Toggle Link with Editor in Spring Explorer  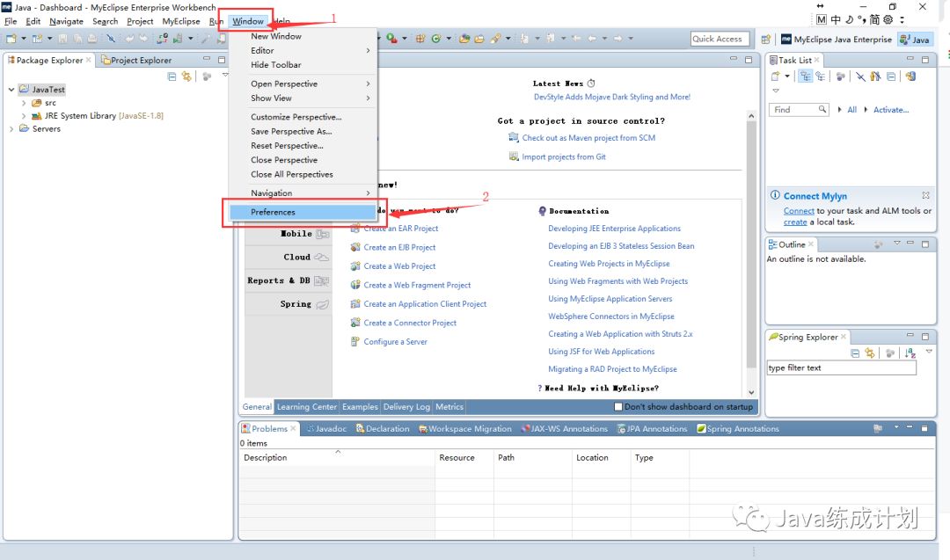870,353
